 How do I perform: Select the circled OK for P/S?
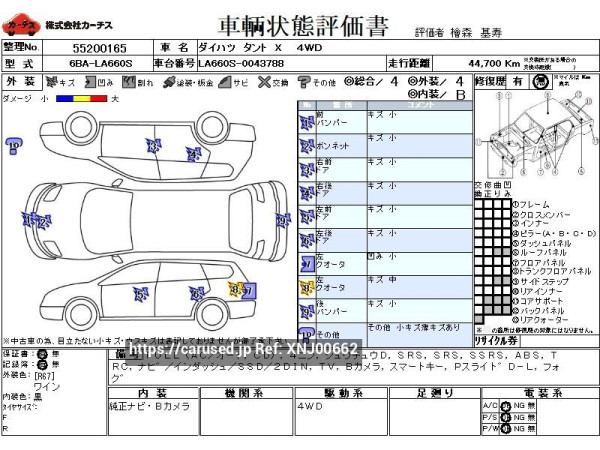click(x=505, y=417)
